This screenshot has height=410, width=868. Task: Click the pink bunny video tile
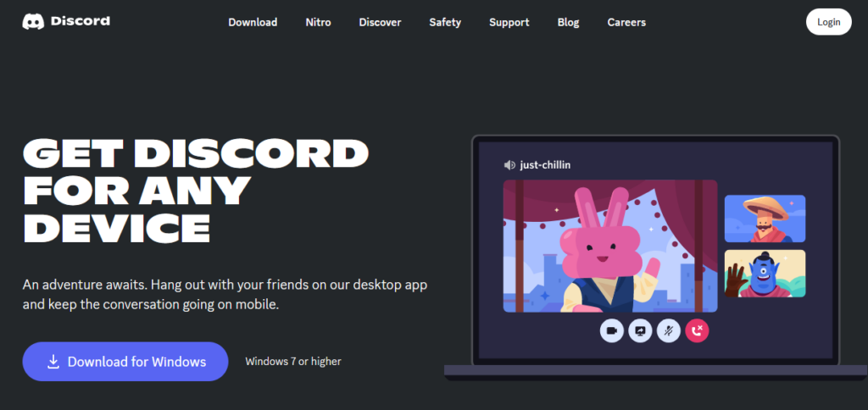pyautogui.click(x=610, y=247)
